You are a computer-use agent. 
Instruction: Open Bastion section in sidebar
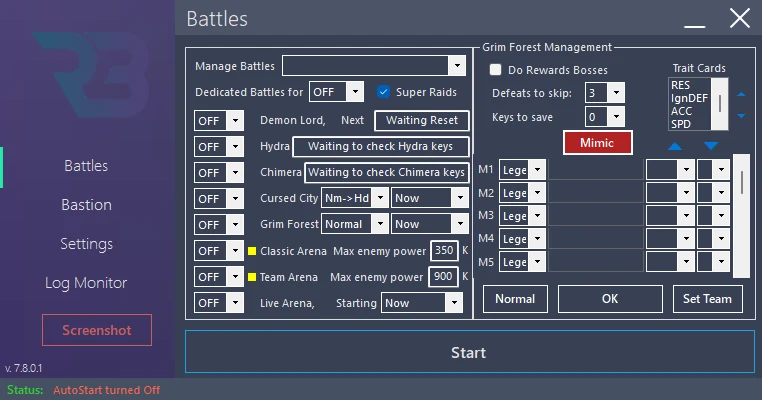coord(87,205)
